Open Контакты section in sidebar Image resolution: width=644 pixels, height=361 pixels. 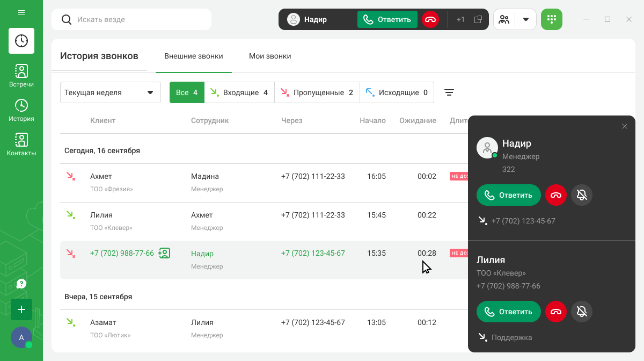coord(21,145)
